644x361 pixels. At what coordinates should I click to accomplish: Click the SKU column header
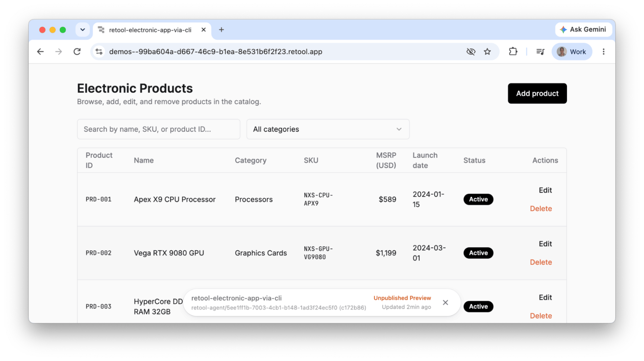tap(311, 160)
